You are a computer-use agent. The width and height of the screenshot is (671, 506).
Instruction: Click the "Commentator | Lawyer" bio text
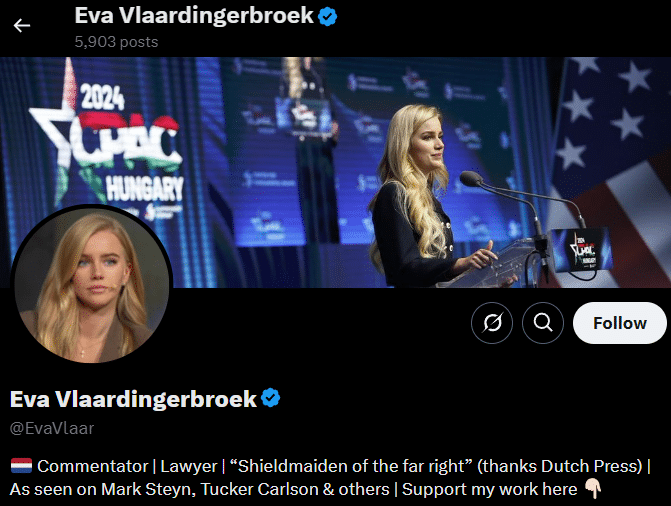(127, 466)
